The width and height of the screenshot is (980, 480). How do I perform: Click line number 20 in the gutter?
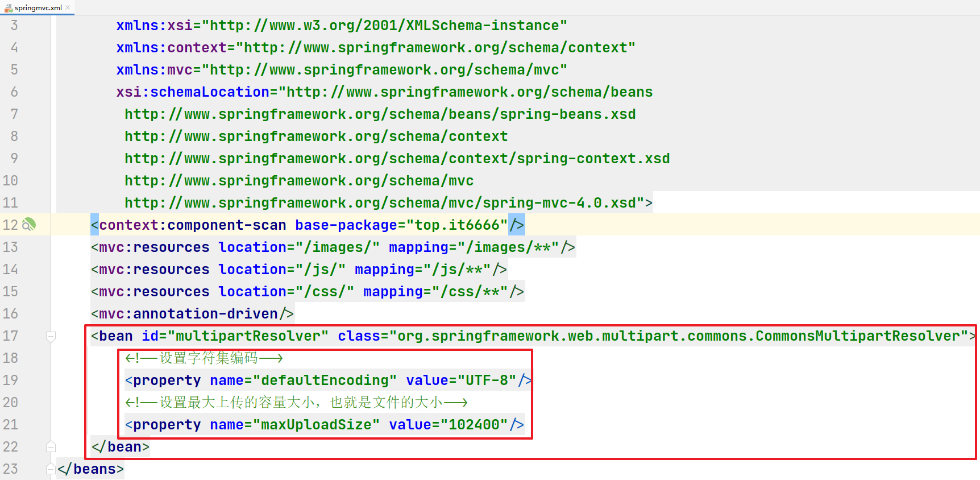click(x=10, y=403)
